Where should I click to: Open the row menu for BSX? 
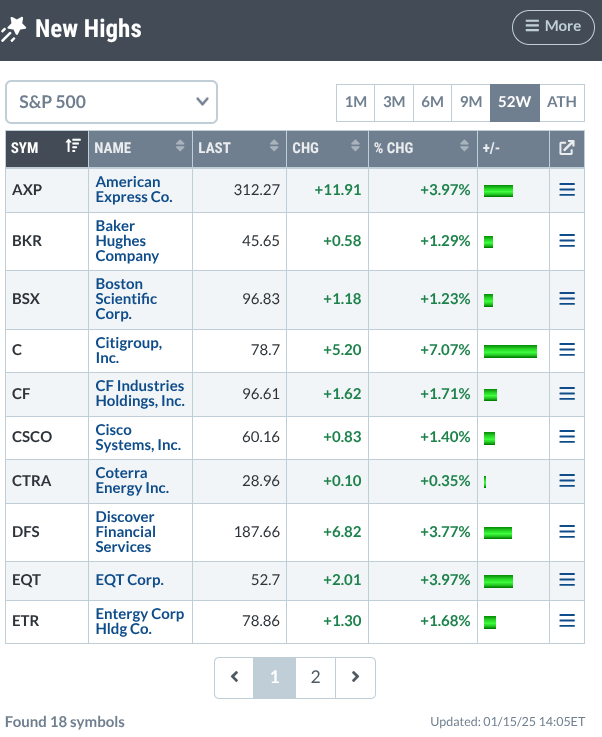tap(567, 299)
